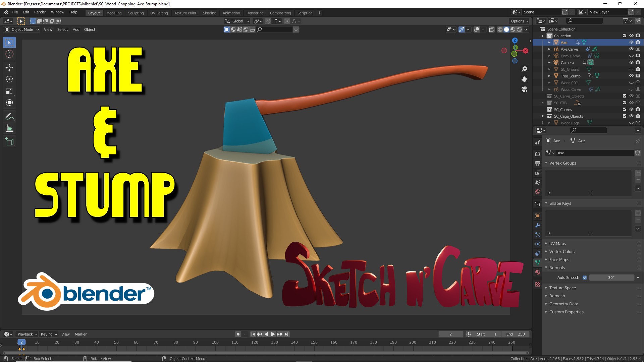Activate the Rotate tool
The width and height of the screenshot is (644, 362).
click(9, 79)
